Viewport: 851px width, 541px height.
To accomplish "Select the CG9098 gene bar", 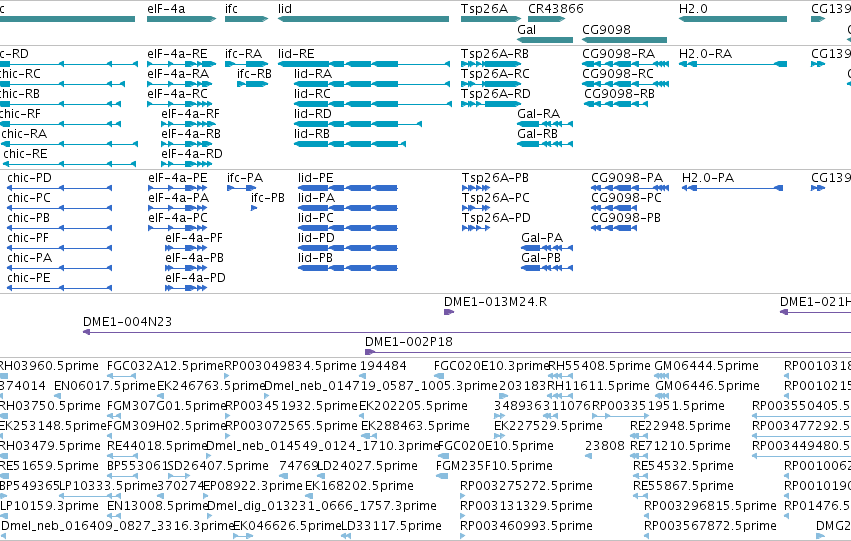I will coord(625,40).
